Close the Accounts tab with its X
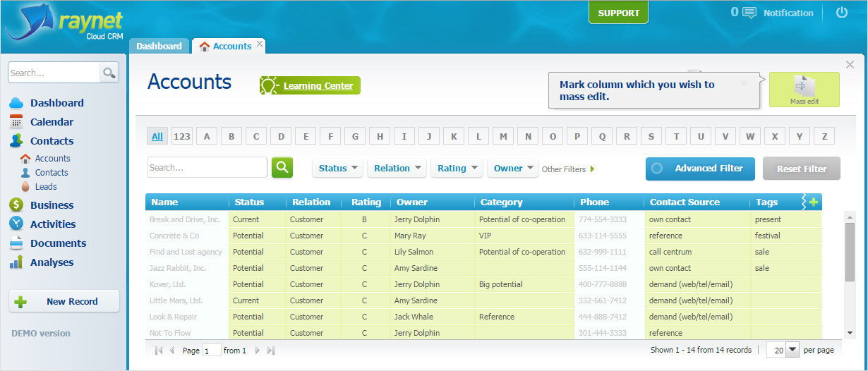868x371 pixels. pyautogui.click(x=260, y=44)
